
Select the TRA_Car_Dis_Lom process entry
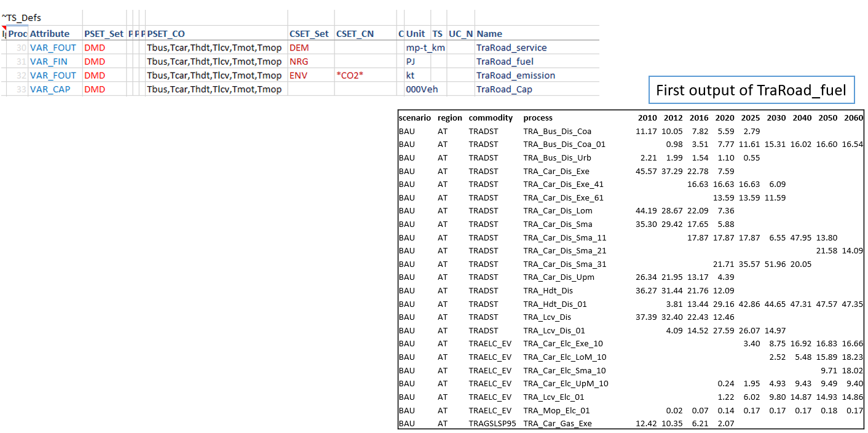coord(558,210)
